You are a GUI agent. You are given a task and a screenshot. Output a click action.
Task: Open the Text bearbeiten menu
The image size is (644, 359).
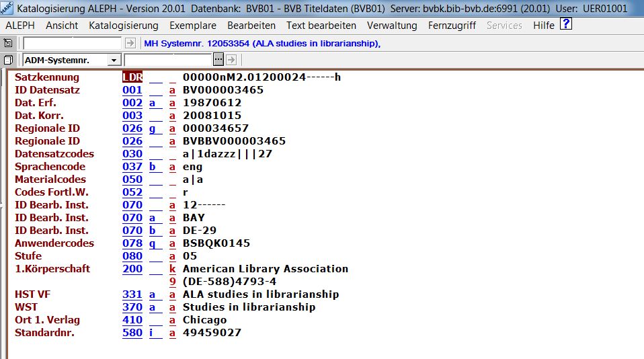click(x=321, y=26)
